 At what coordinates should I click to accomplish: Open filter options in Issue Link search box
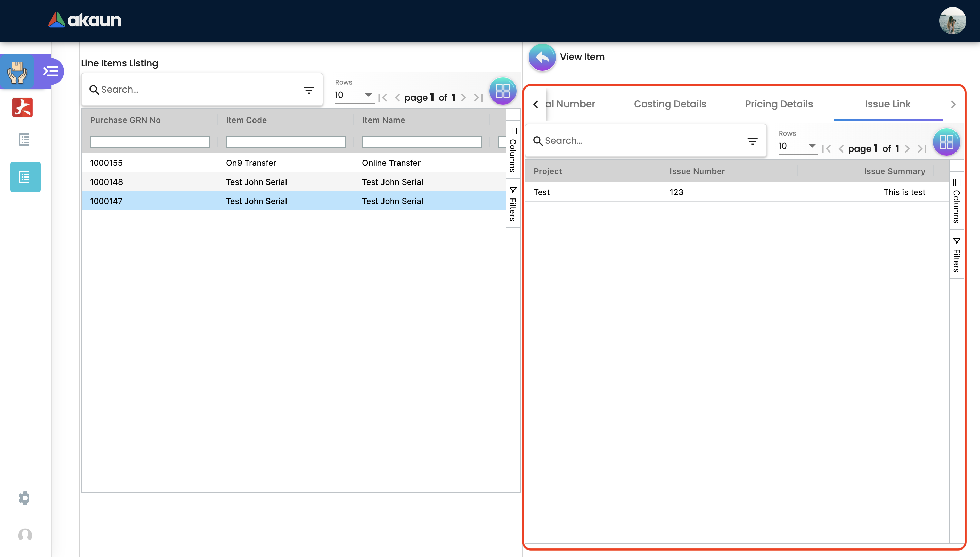(752, 141)
